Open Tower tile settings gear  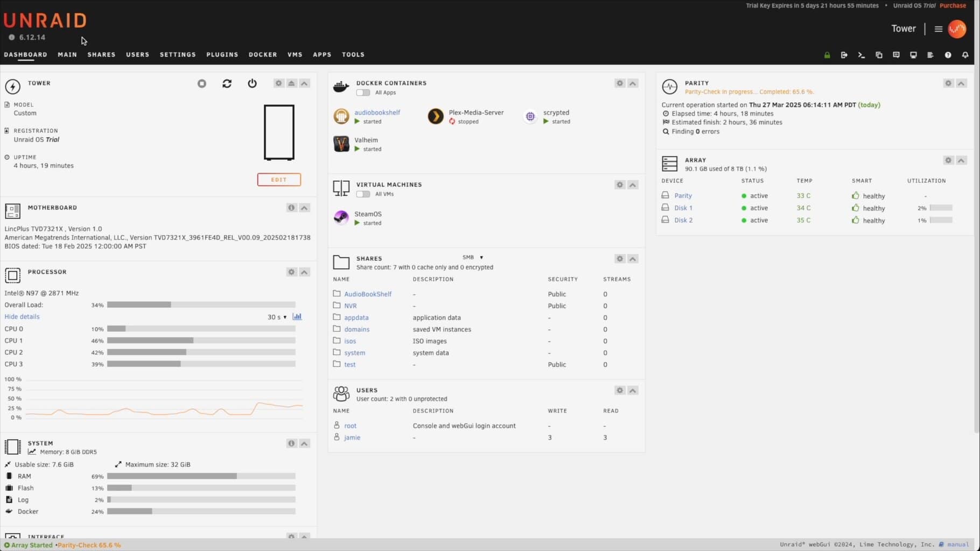[278, 83]
